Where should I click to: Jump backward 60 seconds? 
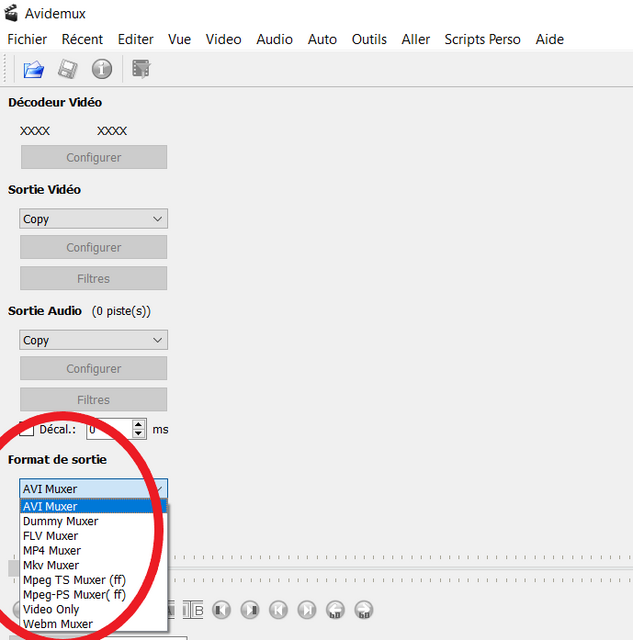pos(335,610)
